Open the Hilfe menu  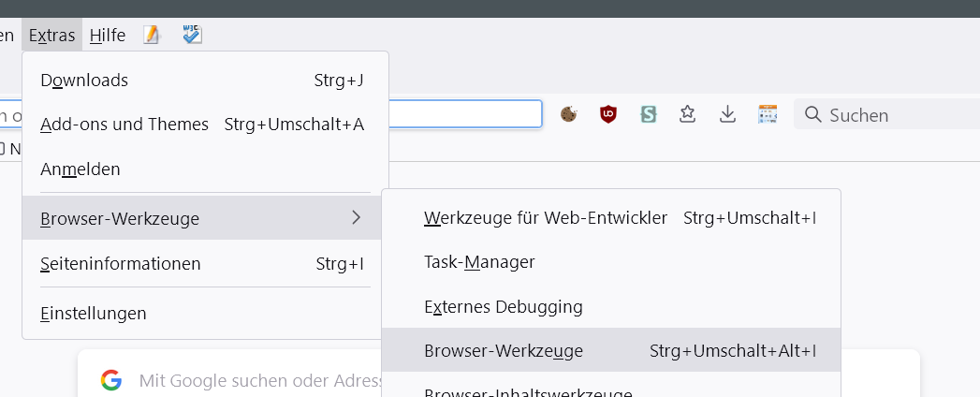[108, 36]
